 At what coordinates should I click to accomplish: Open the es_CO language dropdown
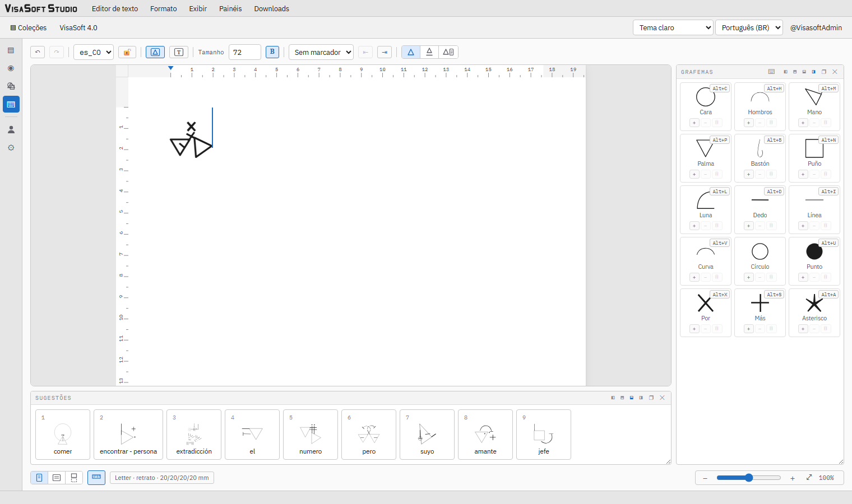tap(94, 52)
